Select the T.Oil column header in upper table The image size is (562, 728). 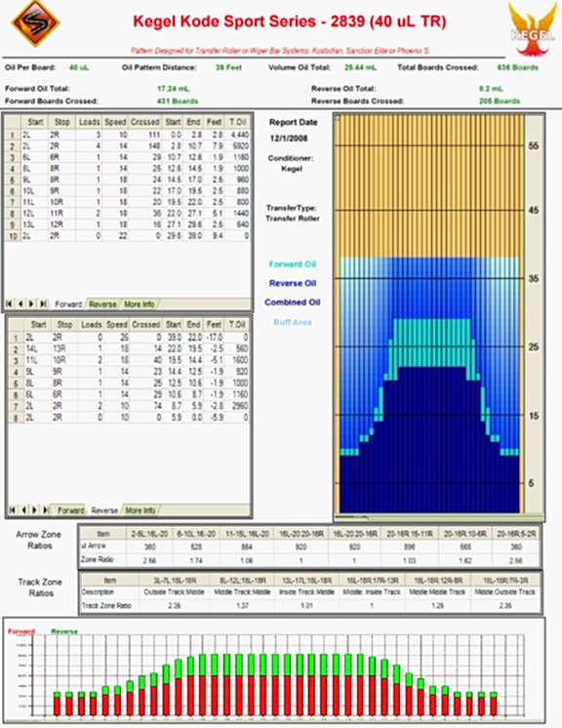coord(238,122)
